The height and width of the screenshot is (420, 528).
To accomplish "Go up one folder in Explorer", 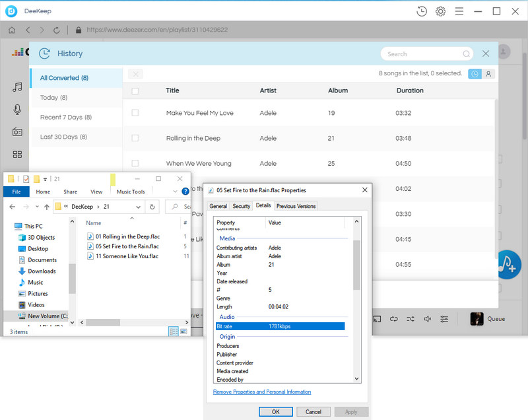I will [47, 207].
